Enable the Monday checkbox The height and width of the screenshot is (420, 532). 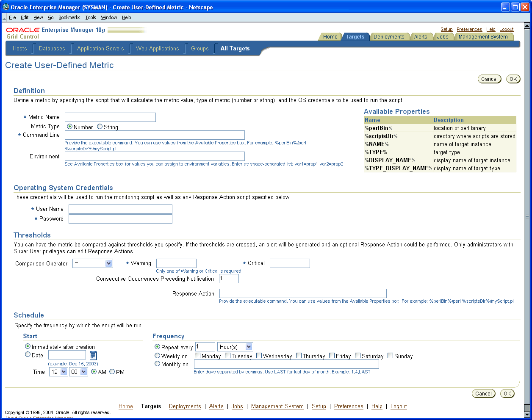[197, 356]
